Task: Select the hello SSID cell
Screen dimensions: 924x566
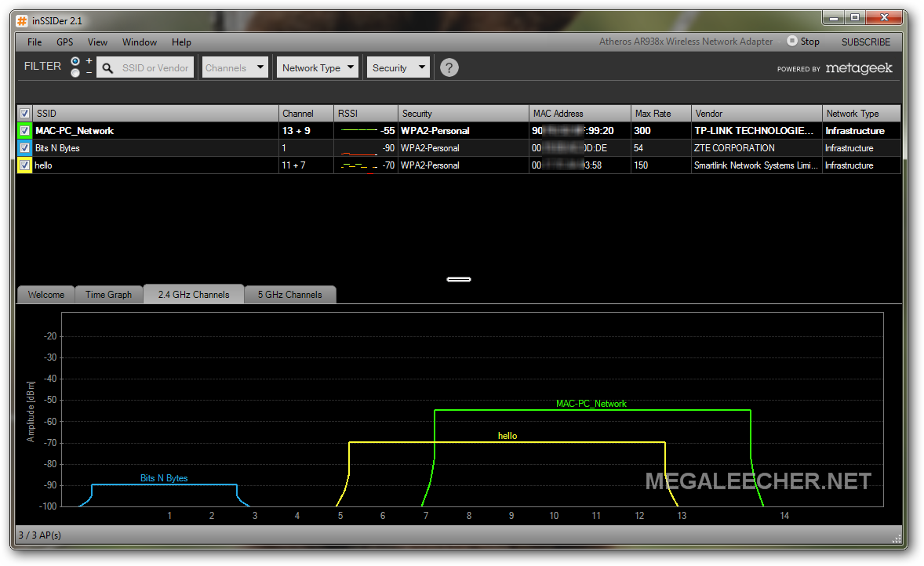Action: pyautogui.click(x=155, y=165)
